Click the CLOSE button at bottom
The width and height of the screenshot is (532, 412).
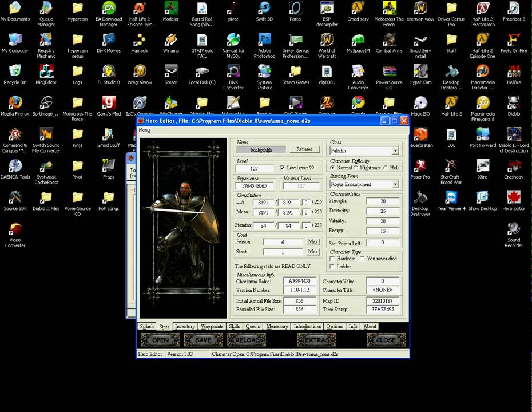click(386, 340)
